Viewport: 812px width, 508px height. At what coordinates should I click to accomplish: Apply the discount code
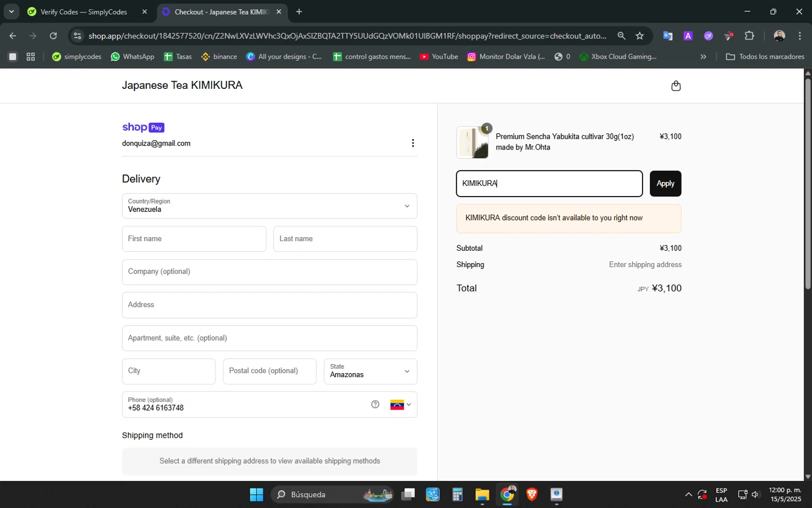pos(665,184)
